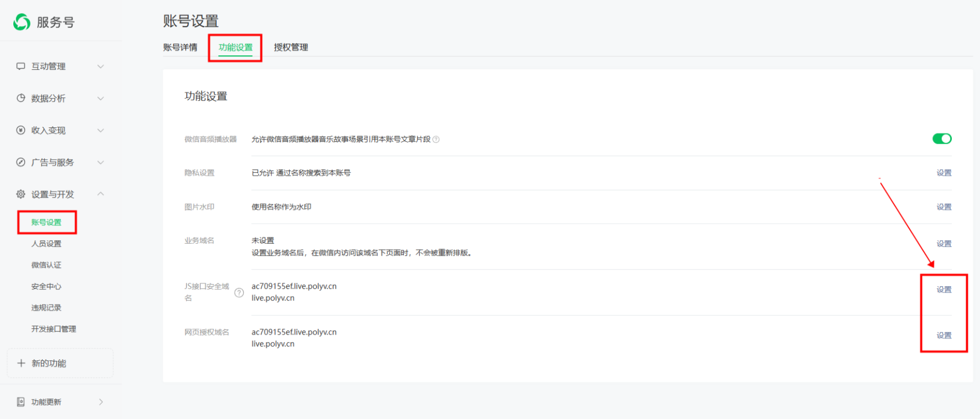Click the 未设置 status under 业务域名
This screenshot has height=419, width=980.
263,241
